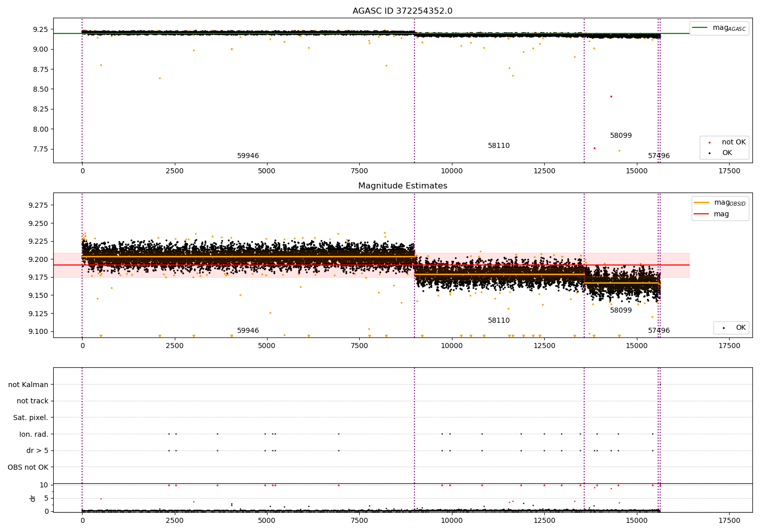Click the 10 tick on the dr axis
The width and height of the screenshot is (760, 532).
click(44, 485)
